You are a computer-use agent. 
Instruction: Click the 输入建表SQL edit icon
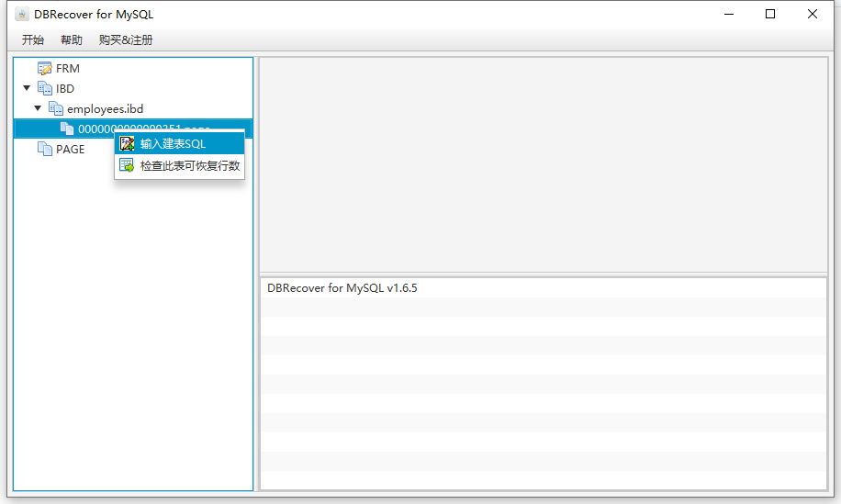[x=127, y=143]
